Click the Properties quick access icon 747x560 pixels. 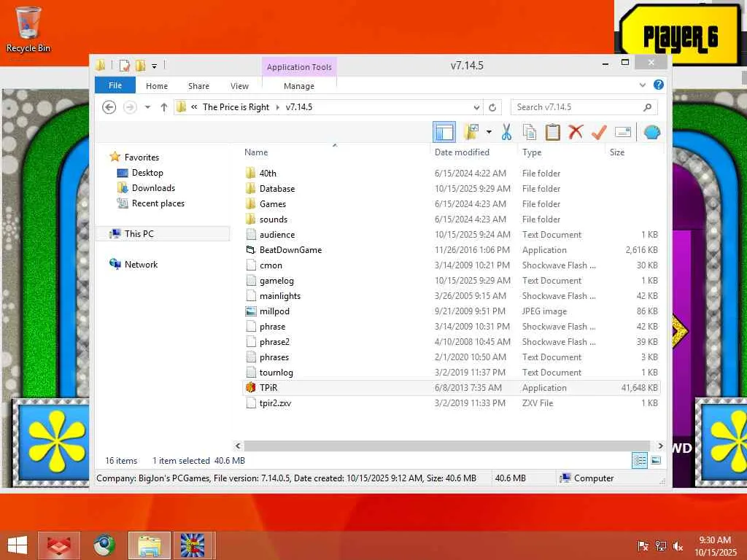click(x=124, y=66)
